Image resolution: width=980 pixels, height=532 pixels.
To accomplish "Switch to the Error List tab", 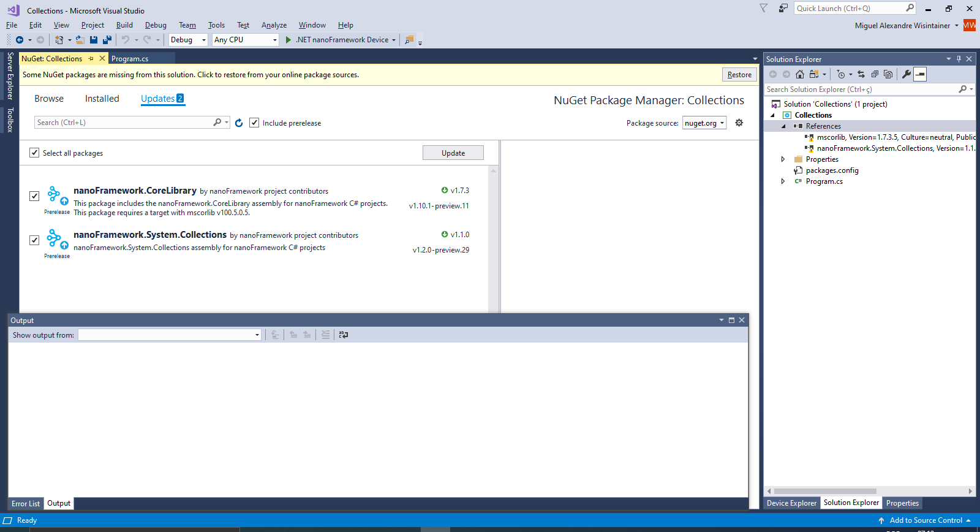I will click(26, 503).
